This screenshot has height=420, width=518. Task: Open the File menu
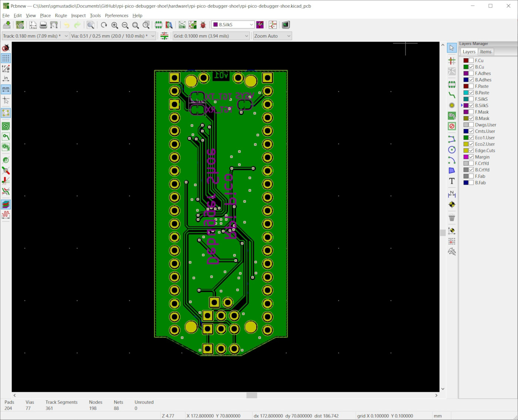(x=6, y=16)
